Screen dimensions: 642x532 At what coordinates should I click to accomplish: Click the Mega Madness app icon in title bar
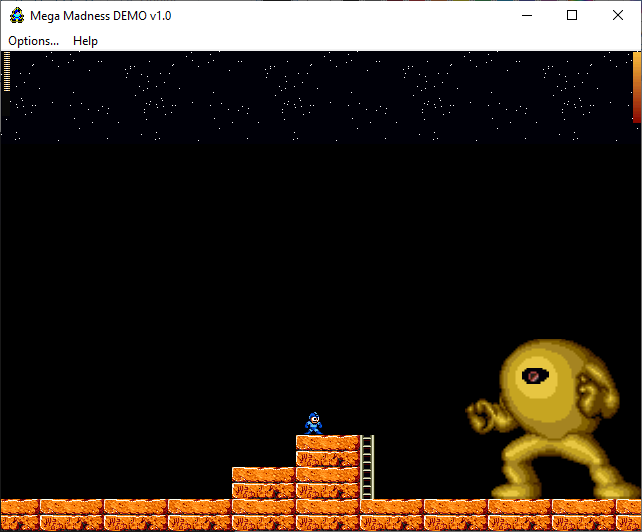(x=17, y=16)
